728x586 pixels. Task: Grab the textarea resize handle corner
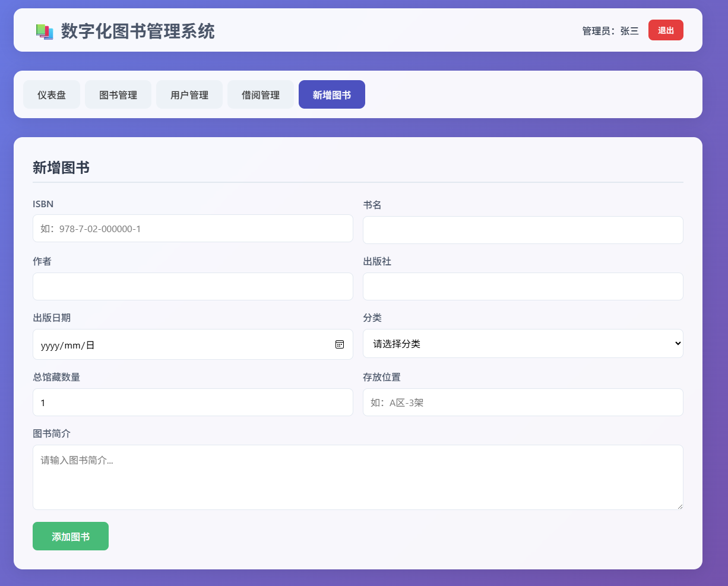coord(680,506)
